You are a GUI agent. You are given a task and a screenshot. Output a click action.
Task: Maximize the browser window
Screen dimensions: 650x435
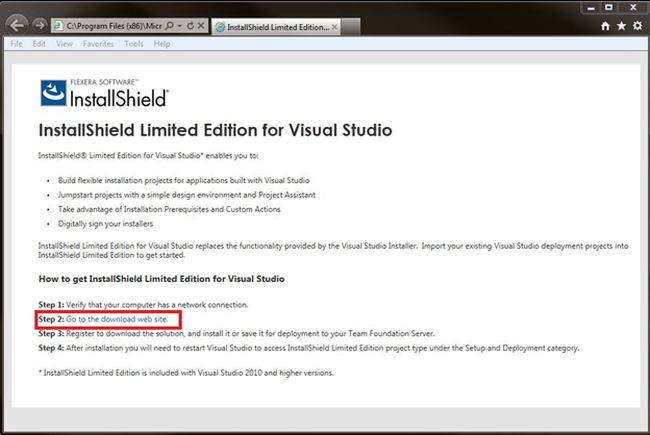(x=609, y=7)
